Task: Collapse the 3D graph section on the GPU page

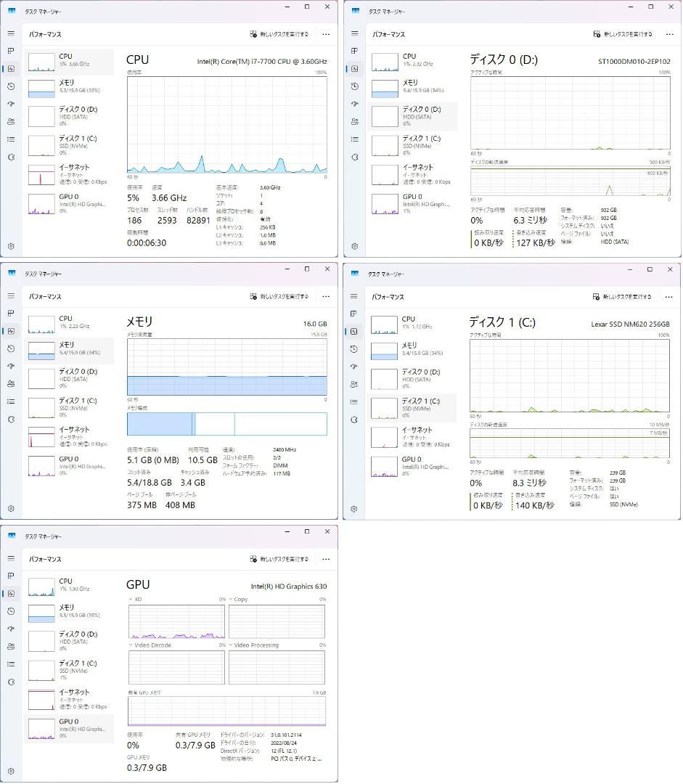Action: point(131,599)
